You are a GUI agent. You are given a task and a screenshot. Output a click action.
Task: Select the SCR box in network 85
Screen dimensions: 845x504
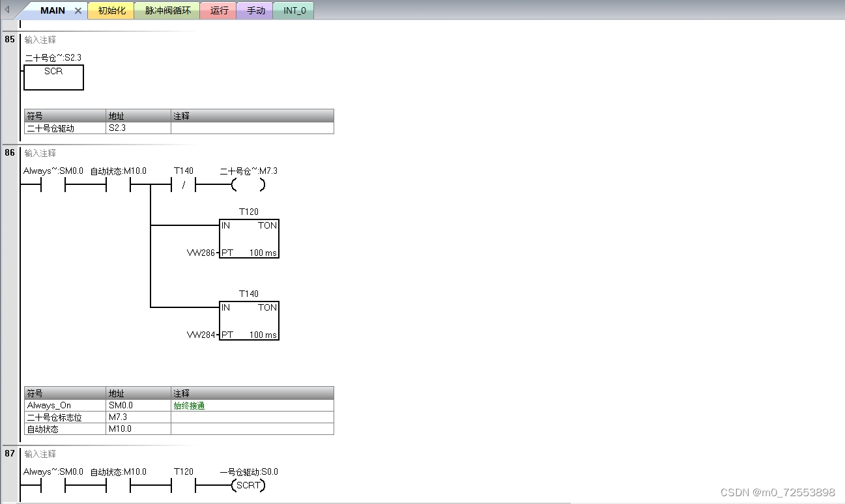53,77
